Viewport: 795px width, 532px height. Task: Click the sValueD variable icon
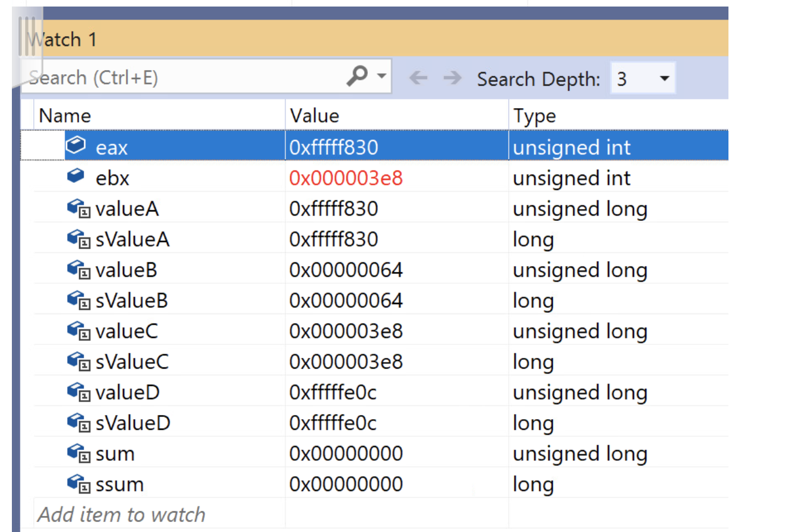tap(78, 422)
